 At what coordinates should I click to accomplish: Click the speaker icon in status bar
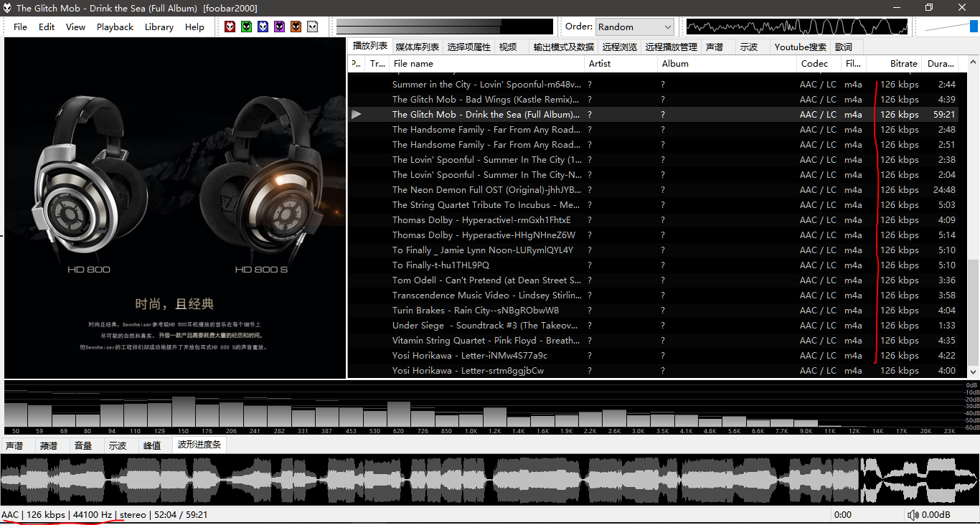(913, 515)
